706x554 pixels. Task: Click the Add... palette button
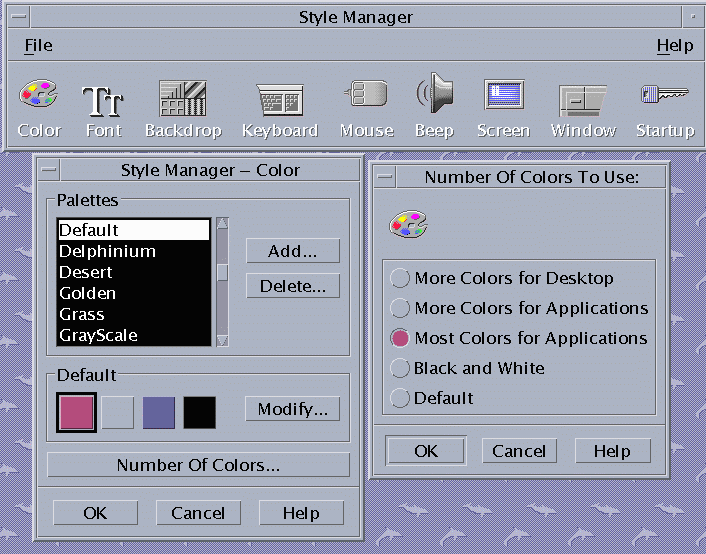[293, 251]
